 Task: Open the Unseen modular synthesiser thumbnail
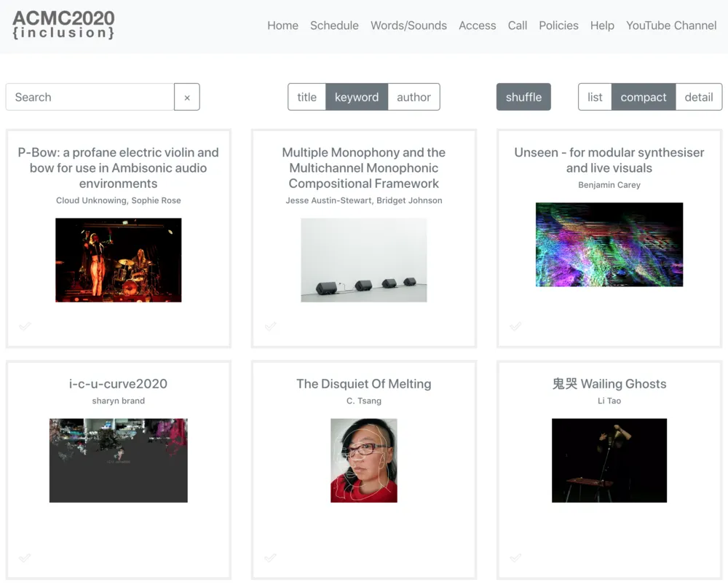point(609,245)
